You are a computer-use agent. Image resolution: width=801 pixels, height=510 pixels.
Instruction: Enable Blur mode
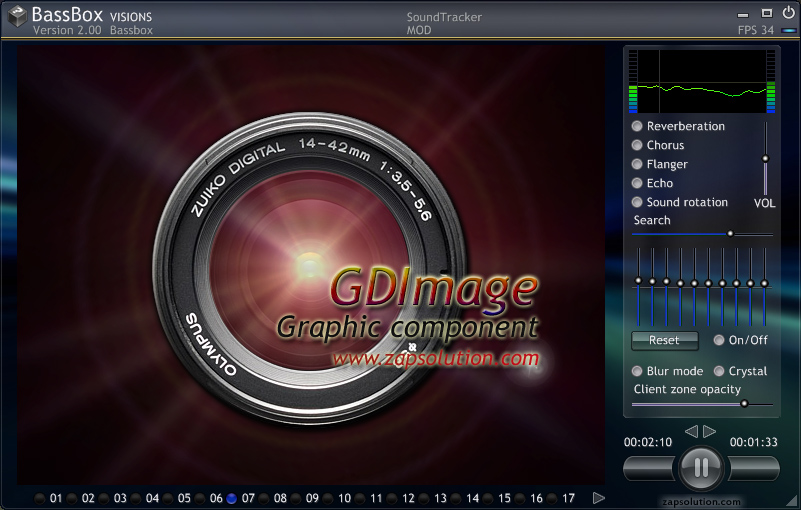(x=637, y=371)
